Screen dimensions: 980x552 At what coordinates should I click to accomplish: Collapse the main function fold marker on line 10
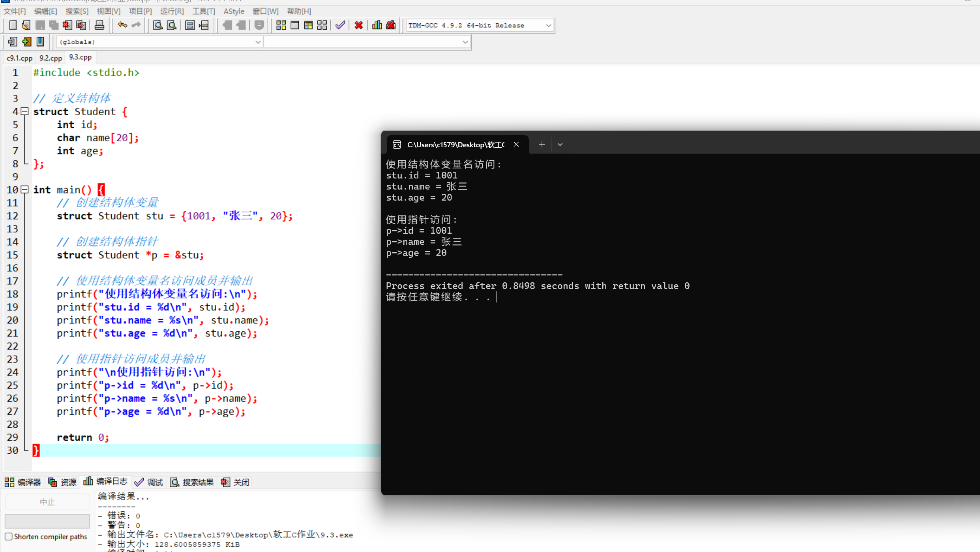coord(24,190)
